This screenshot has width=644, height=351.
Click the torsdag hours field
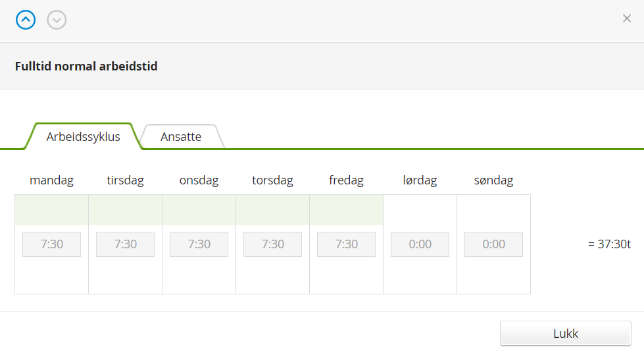273,244
